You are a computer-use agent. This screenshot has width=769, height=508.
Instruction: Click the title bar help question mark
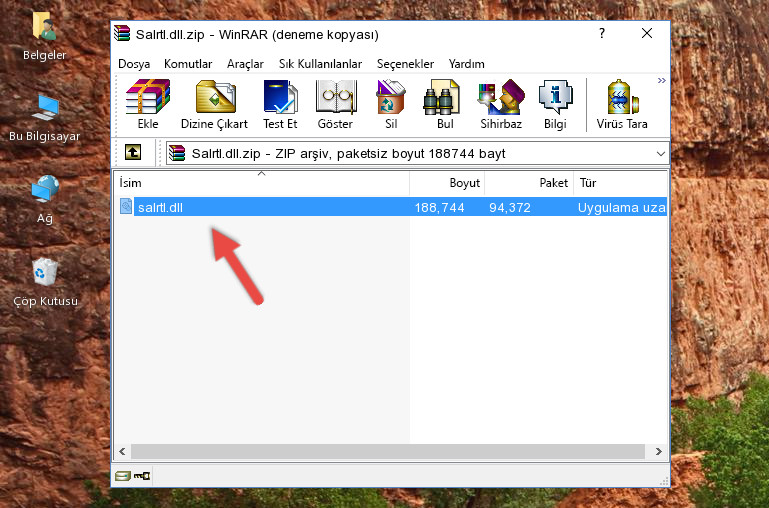[x=602, y=33]
